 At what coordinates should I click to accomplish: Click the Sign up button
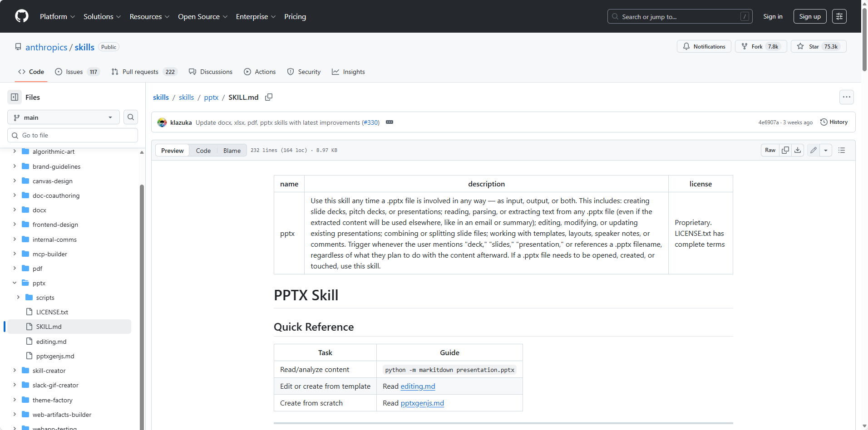click(x=809, y=16)
